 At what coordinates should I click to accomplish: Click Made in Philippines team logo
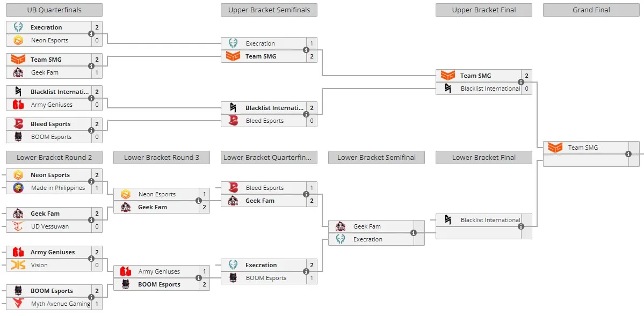coord(18,188)
